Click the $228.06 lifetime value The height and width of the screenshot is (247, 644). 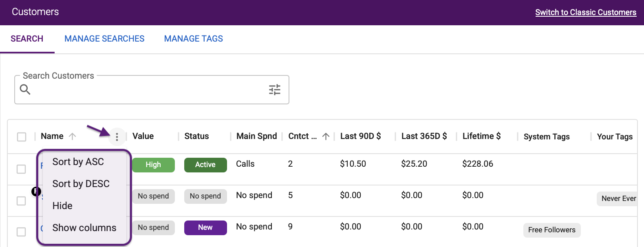point(478,164)
